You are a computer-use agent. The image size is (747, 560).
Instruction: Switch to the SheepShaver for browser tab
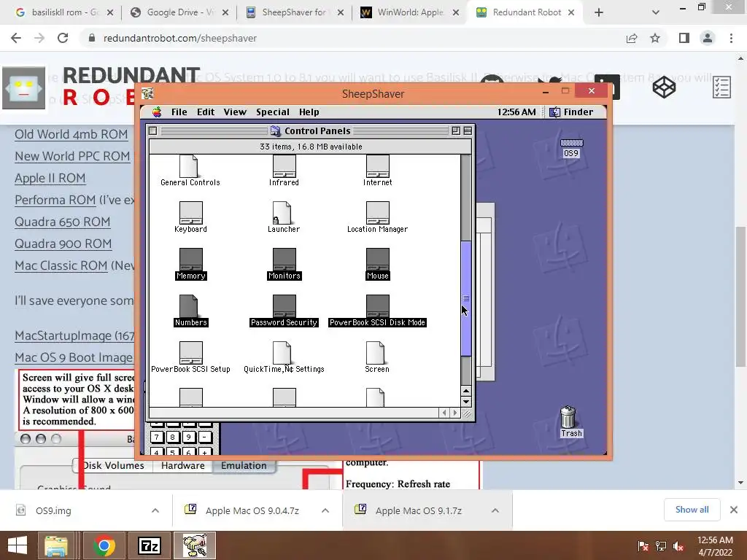[x=295, y=12]
